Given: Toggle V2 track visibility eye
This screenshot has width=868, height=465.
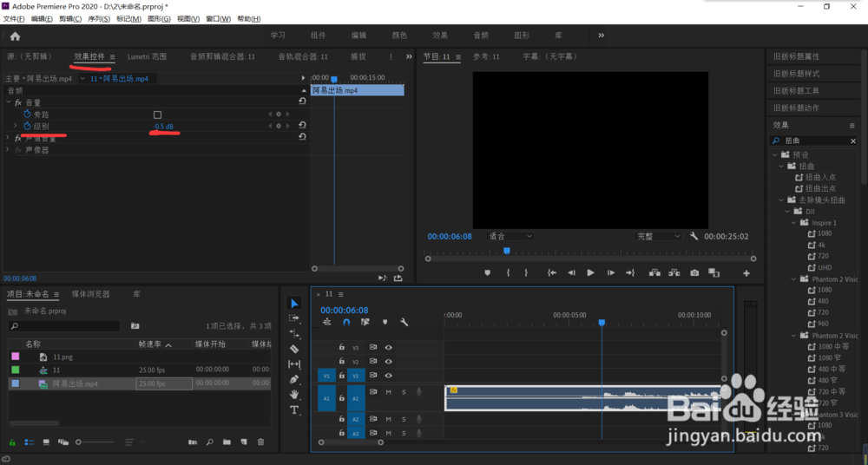Looking at the screenshot, I should pos(389,362).
